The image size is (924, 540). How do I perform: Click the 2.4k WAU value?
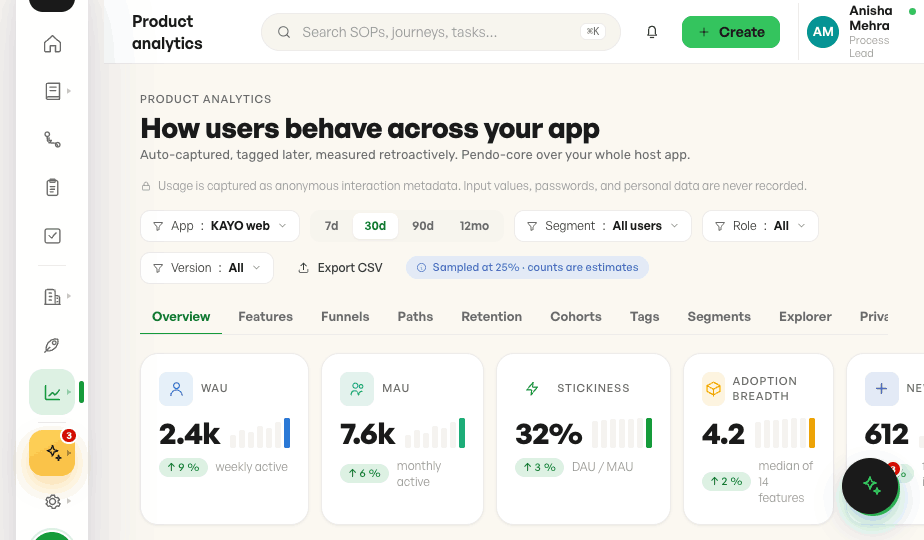coord(189,434)
